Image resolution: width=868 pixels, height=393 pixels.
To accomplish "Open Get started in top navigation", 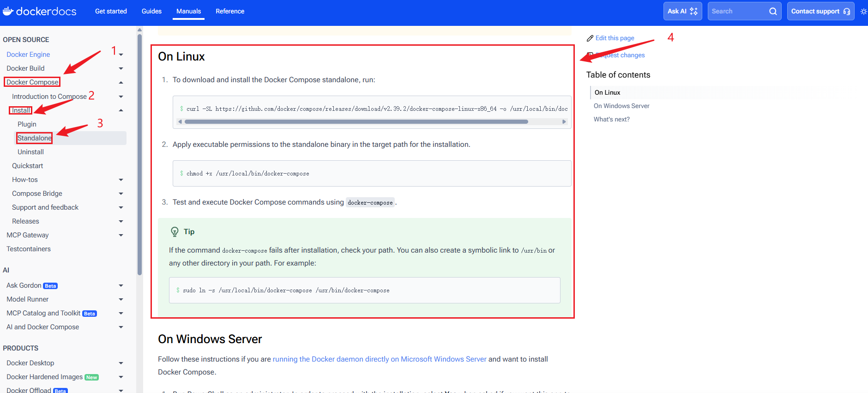I will [111, 11].
